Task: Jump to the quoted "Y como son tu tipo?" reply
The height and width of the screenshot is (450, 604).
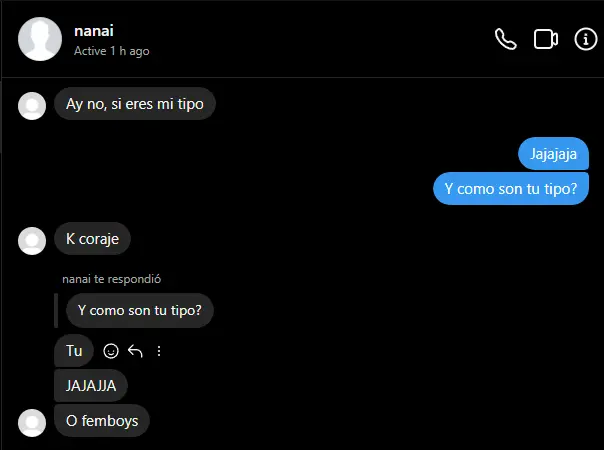Action: tap(139, 311)
